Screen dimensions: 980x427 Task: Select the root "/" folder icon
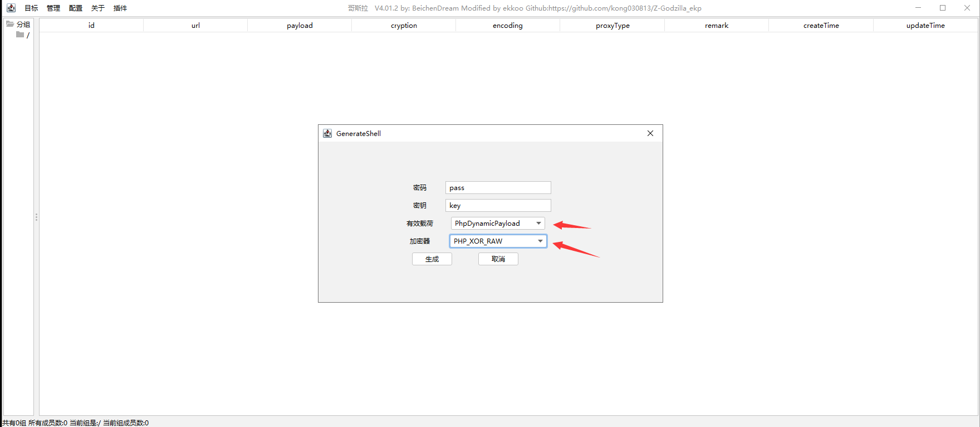click(20, 35)
